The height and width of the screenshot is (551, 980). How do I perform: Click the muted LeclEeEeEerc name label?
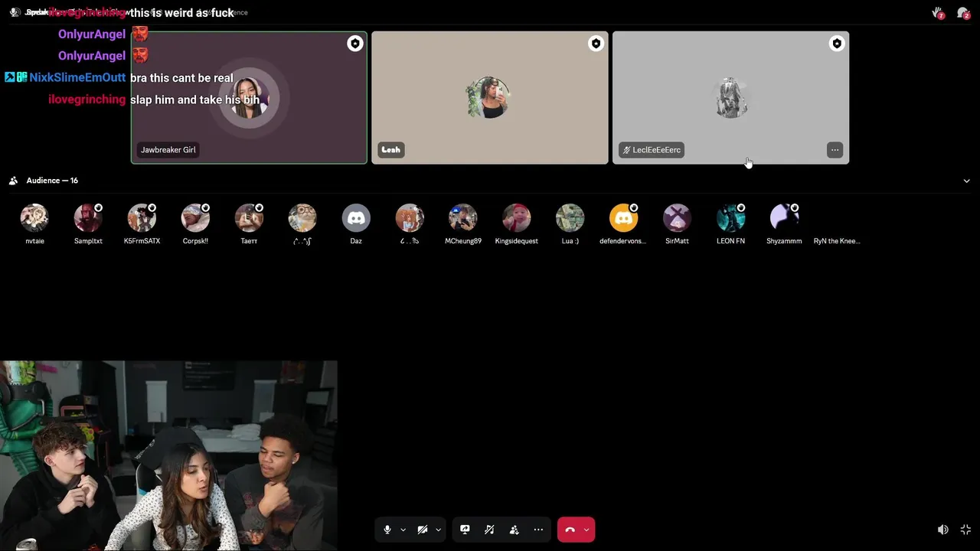click(x=652, y=150)
